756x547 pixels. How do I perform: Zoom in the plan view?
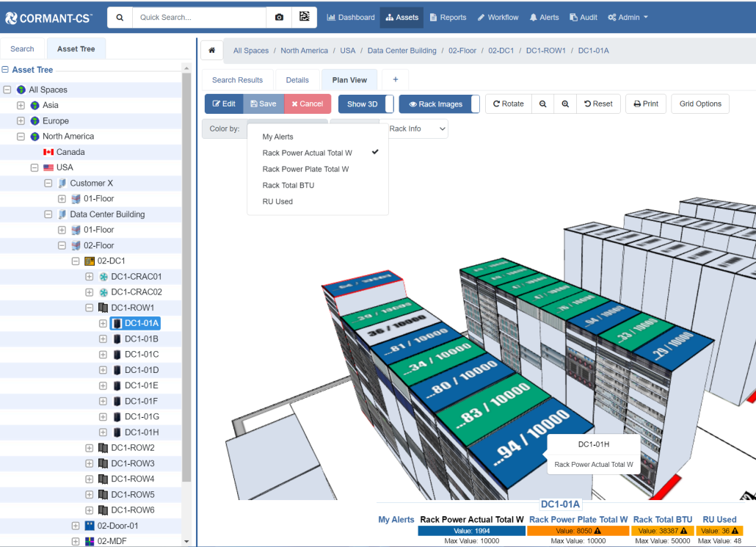coord(565,104)
